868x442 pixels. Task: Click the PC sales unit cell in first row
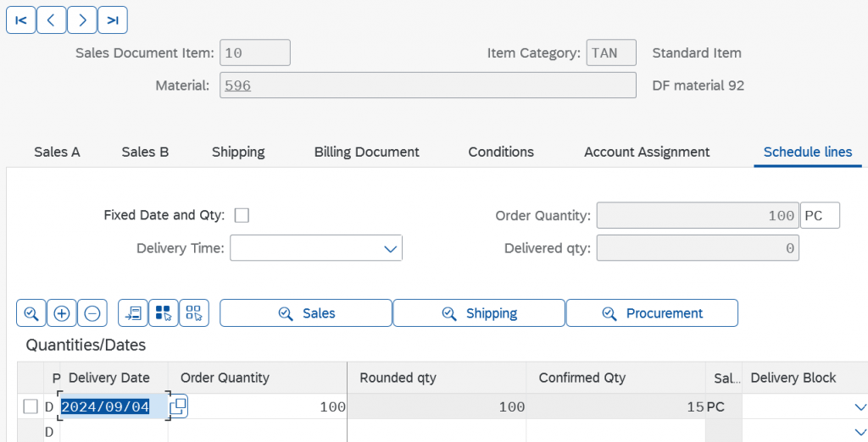(x=723, y=407)
